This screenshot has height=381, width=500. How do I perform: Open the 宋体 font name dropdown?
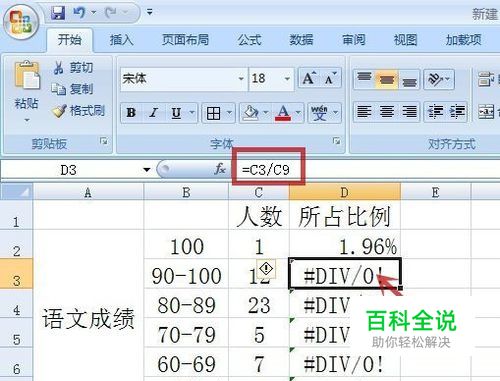(x=241, y=79)
